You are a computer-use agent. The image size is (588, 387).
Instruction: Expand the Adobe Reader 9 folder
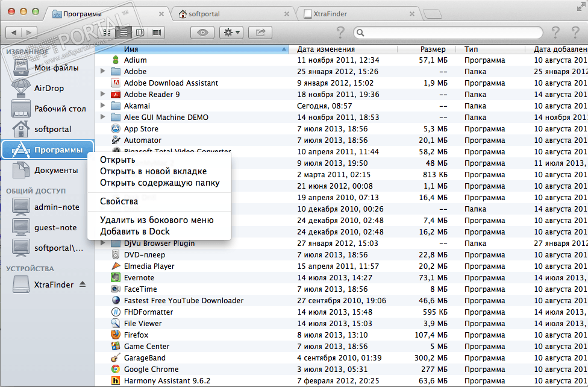point(102,94)
